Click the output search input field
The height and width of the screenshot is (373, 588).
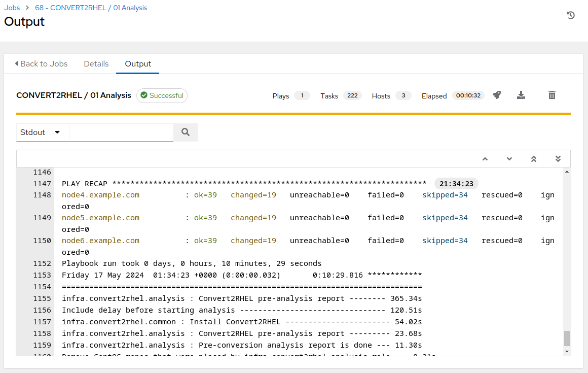point(121,132)
